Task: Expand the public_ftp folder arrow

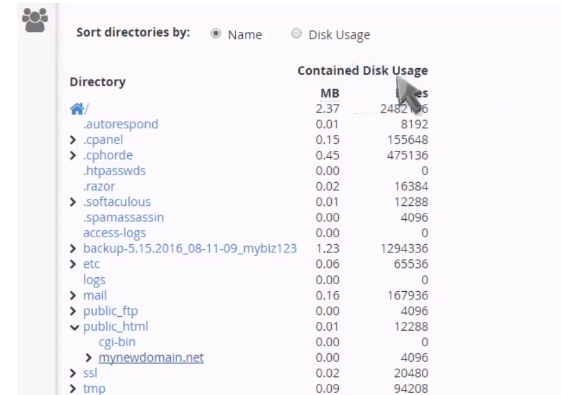Action: coord(73,311)
